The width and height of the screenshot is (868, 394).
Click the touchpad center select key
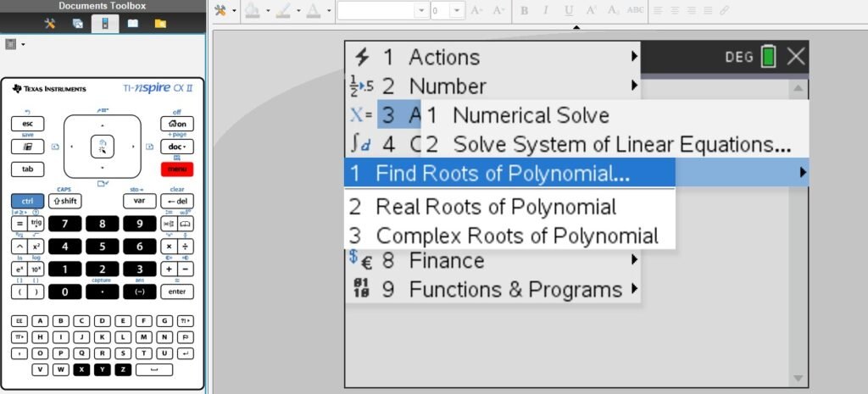(103, 147)
